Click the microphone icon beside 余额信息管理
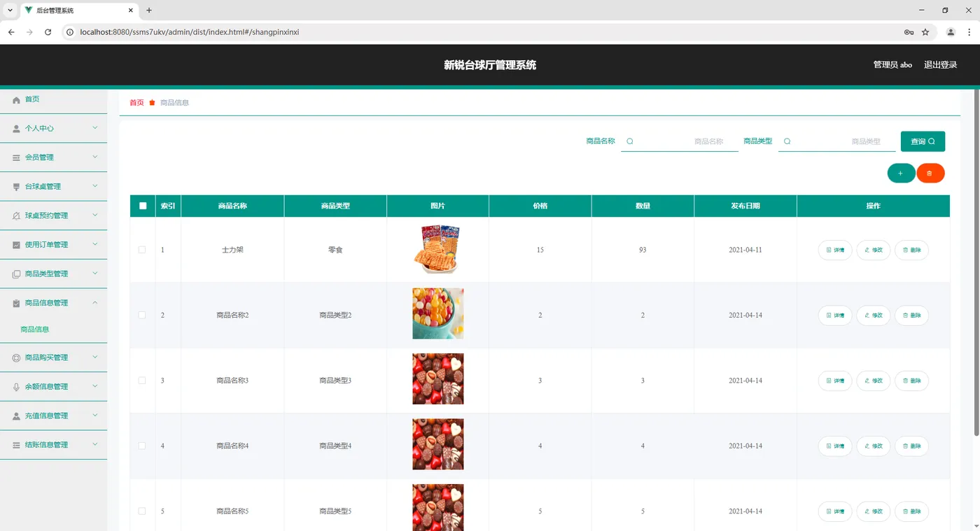The width and height of the screenshot is (980, 531). 16,387
